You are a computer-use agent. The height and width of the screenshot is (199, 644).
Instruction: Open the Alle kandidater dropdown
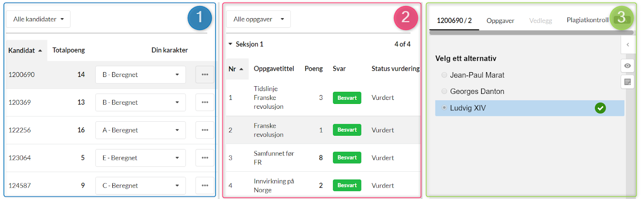tap(38, 19)
